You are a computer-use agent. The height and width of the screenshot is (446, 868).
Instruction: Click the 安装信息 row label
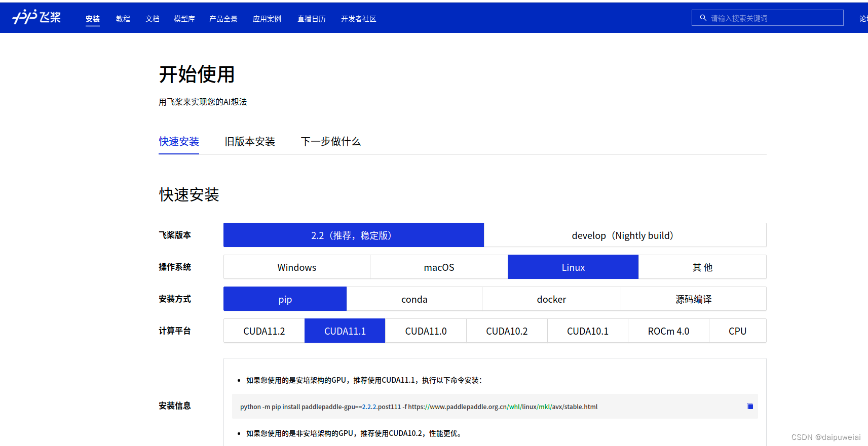point(175,406)
